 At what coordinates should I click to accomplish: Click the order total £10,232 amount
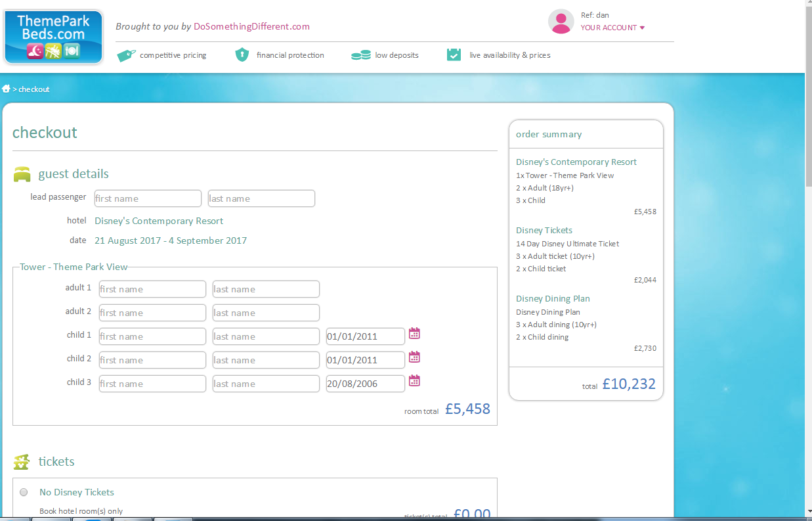pos(629,384)
